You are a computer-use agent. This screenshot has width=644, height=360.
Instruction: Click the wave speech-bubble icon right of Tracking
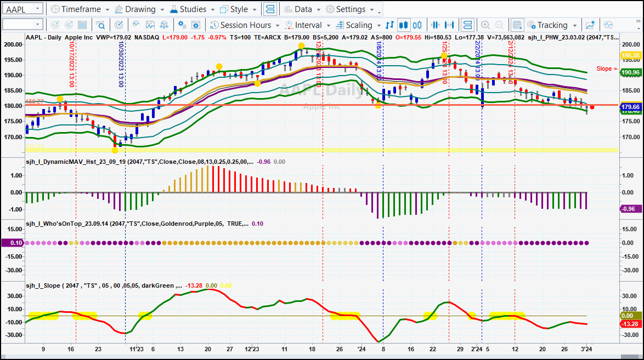point(608,25)
